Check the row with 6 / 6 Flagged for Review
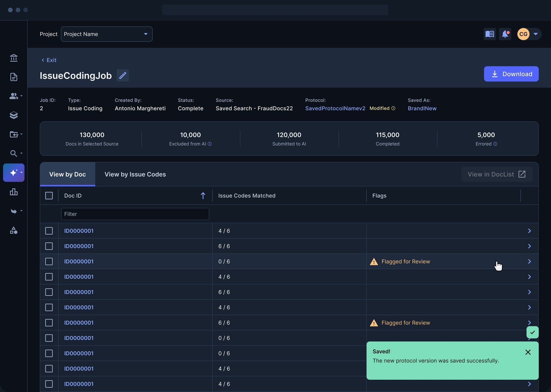Viewport: 551px width, 392px height. click(49, 323)
